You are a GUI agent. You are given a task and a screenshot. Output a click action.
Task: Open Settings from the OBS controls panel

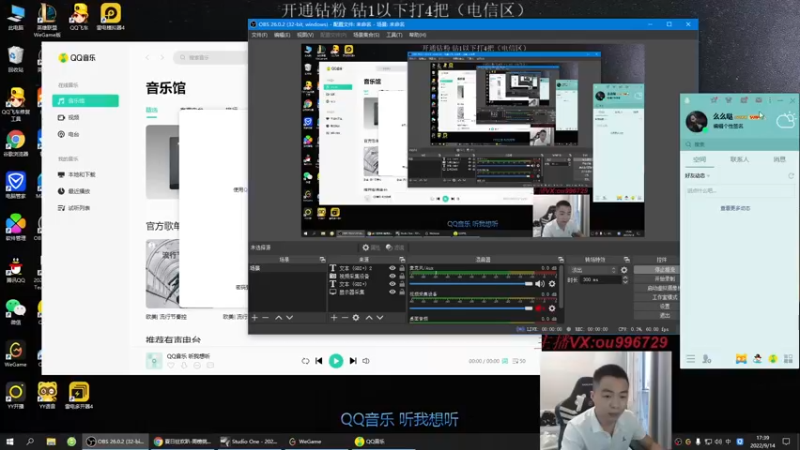(x=656, y=306)
